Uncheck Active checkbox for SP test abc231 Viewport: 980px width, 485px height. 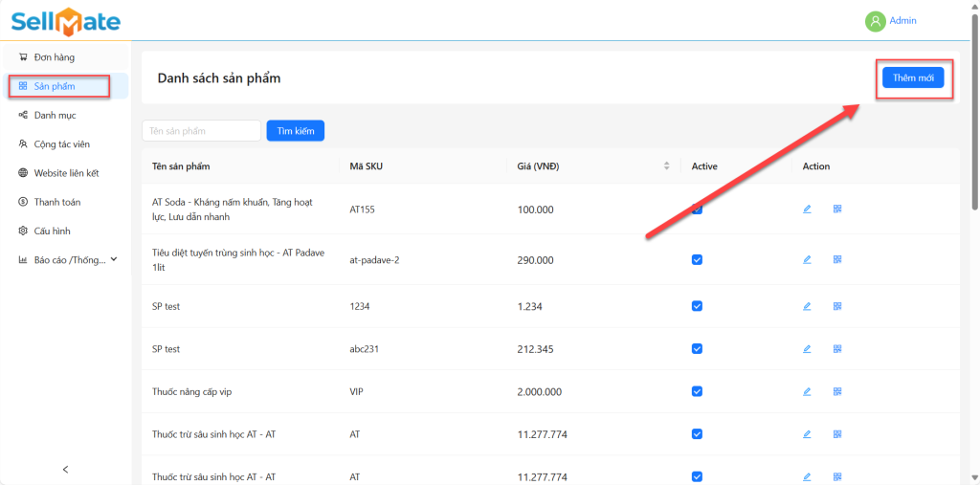pyautogui.click(x=697, y=349)
